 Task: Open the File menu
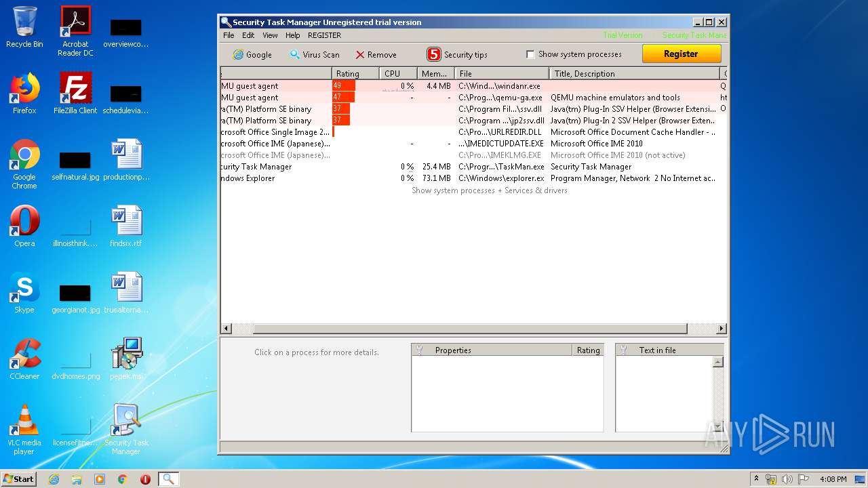tap(229, 35)
